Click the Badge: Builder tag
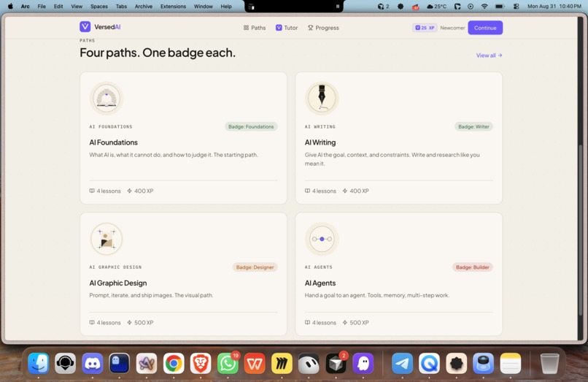This screenshot has height=382, width=588. tap(473, 267)
